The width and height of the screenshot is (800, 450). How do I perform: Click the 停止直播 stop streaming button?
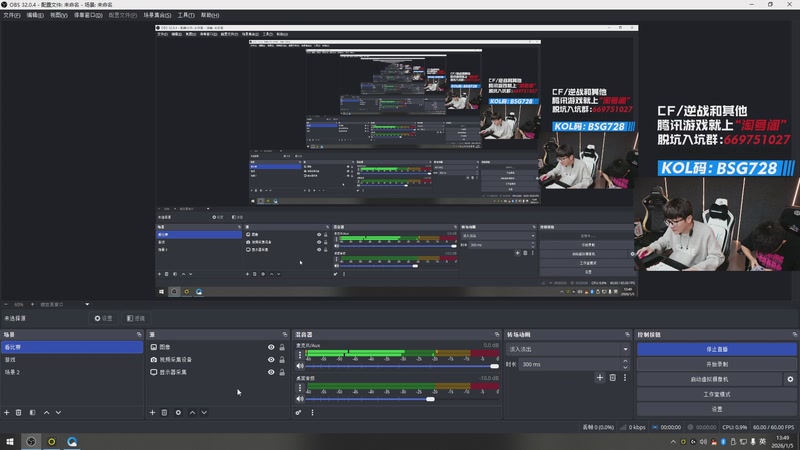pos(716,349)
